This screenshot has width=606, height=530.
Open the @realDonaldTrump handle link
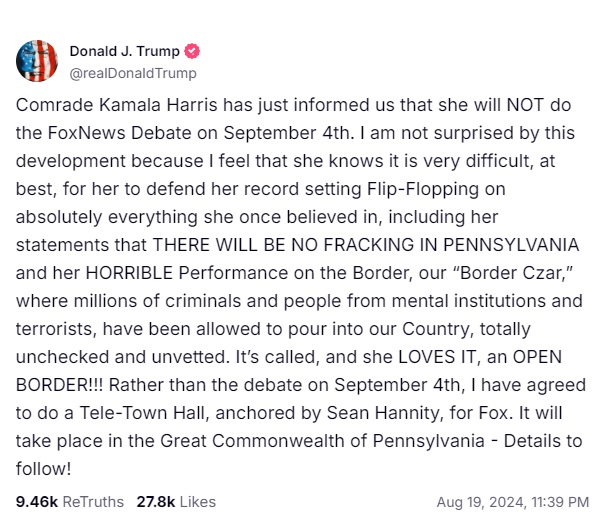coord(132,73)
